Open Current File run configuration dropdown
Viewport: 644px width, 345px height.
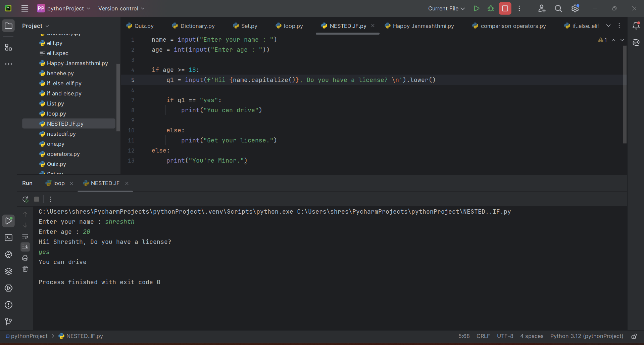click(x=446, y=8)
